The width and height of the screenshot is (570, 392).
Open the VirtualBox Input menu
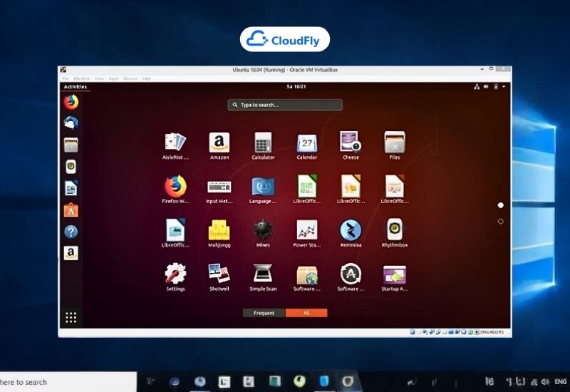(113, 78)
